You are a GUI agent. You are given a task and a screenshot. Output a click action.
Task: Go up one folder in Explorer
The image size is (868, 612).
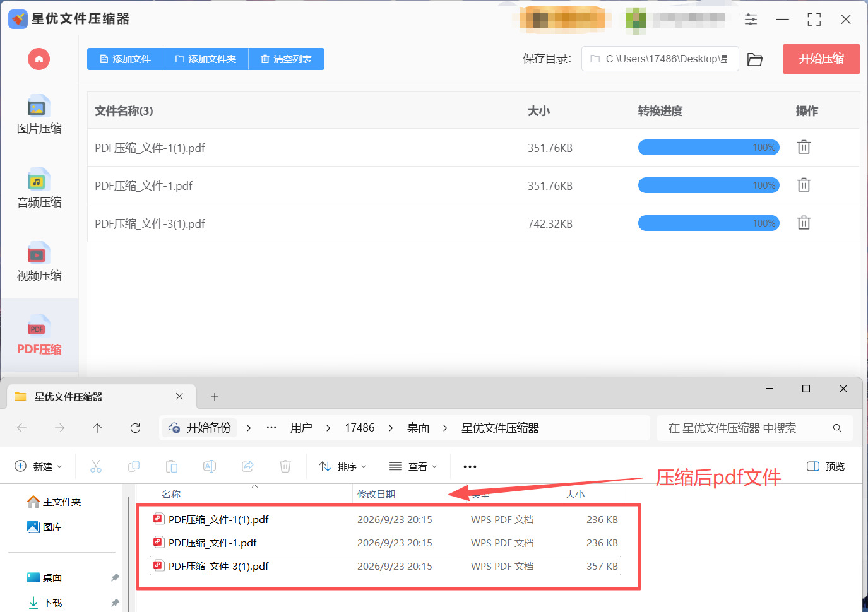pyautogui.click(x=97, y=428)
